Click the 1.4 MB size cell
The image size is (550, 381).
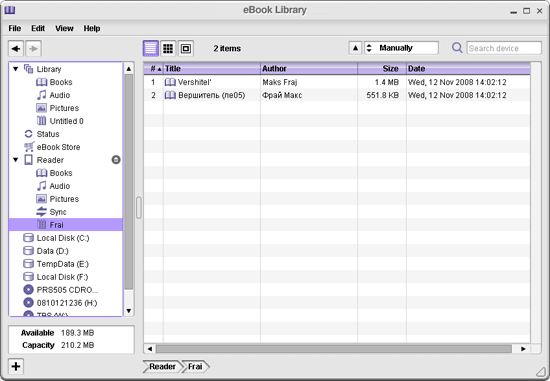[387, 82]
